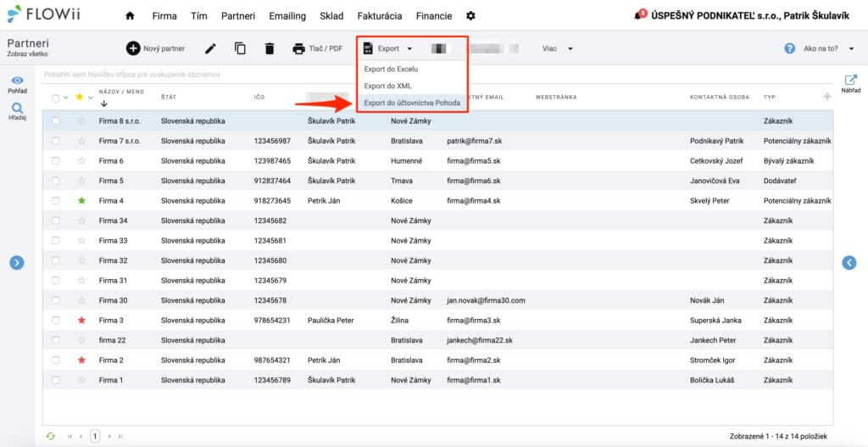Open the Export dropdown
Screen dimensions: 868x447
(388, 48)
